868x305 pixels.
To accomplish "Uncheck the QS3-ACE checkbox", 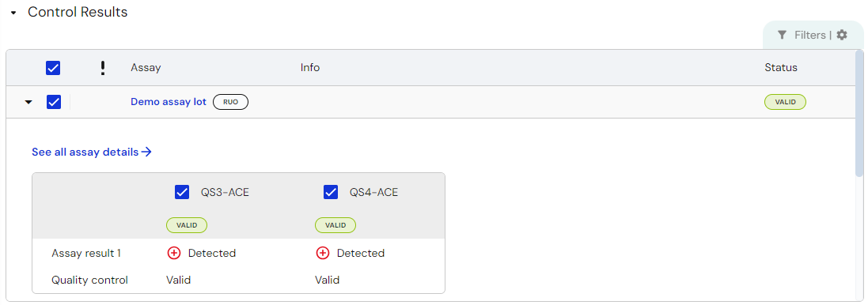I will (182, 192).
